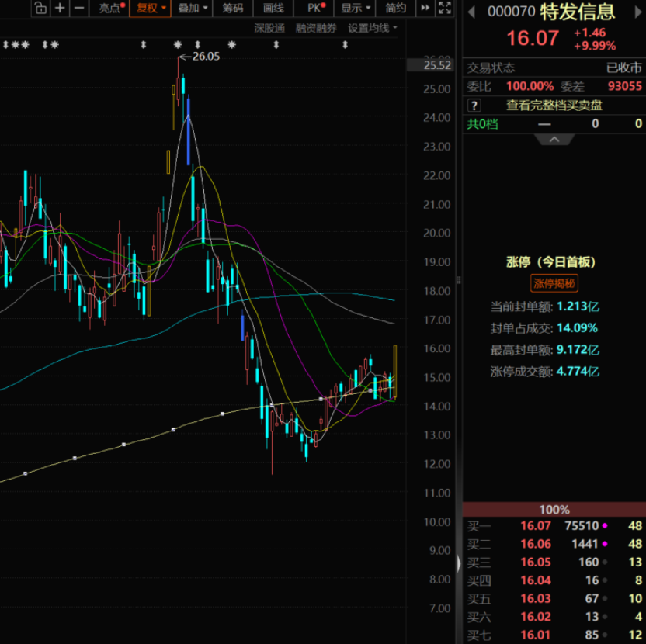Image resolution: width=646 pixels, height=644 pixels.
Task: Click the +9.99% change percentage
Action: (x=595, y=46)
